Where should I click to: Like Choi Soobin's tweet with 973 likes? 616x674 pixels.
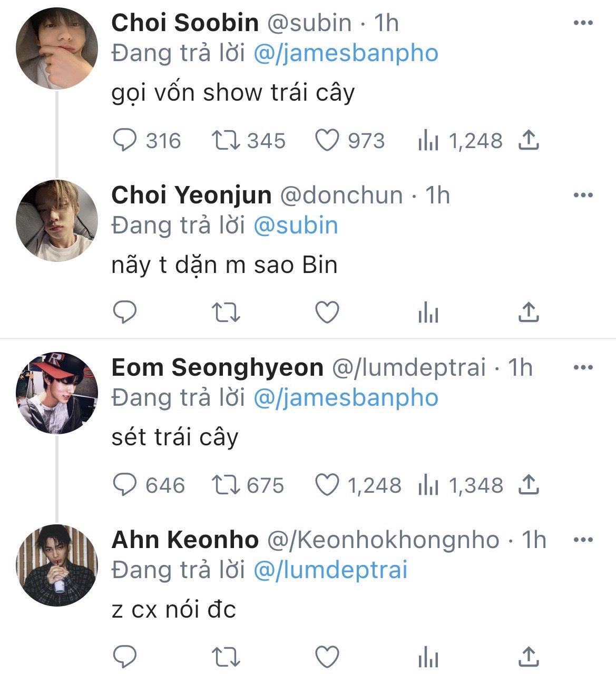pos(327,141)
